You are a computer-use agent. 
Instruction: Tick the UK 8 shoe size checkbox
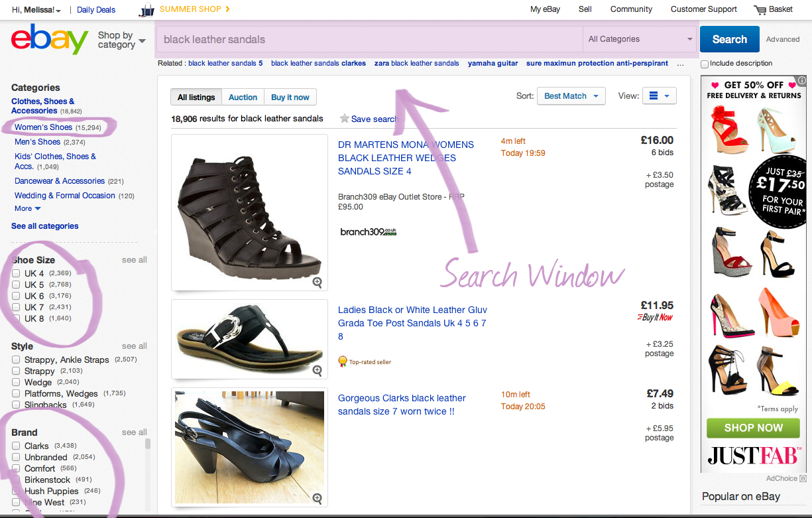coord(16,319)
